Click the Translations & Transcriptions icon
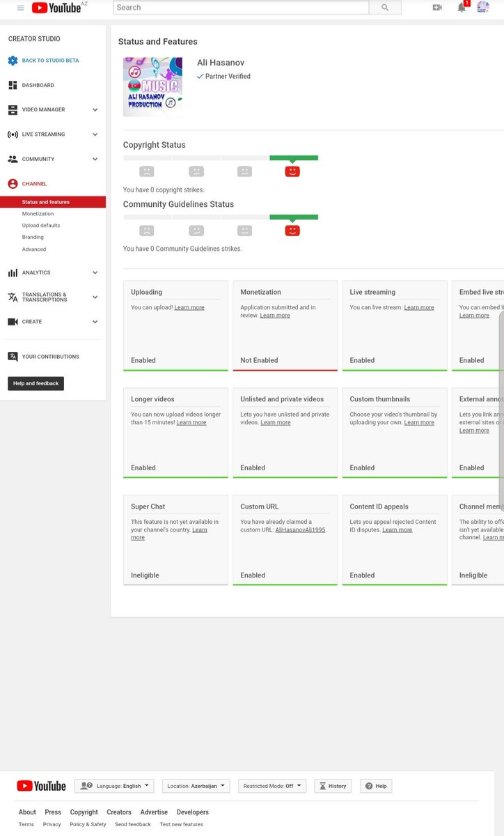The image size is (504, 836). pos(13,297)
